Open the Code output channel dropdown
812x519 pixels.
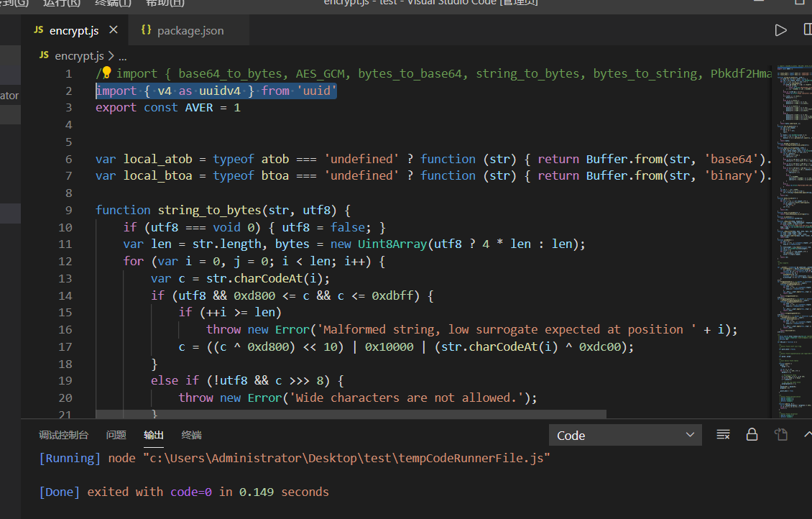coord(625,435)
